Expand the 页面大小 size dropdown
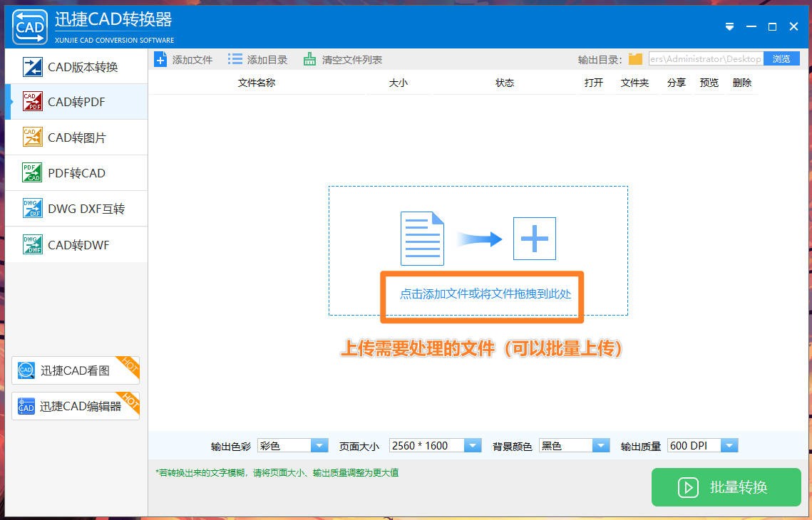The width and height of the screenshot is (812, 520). tap(472, 444)
